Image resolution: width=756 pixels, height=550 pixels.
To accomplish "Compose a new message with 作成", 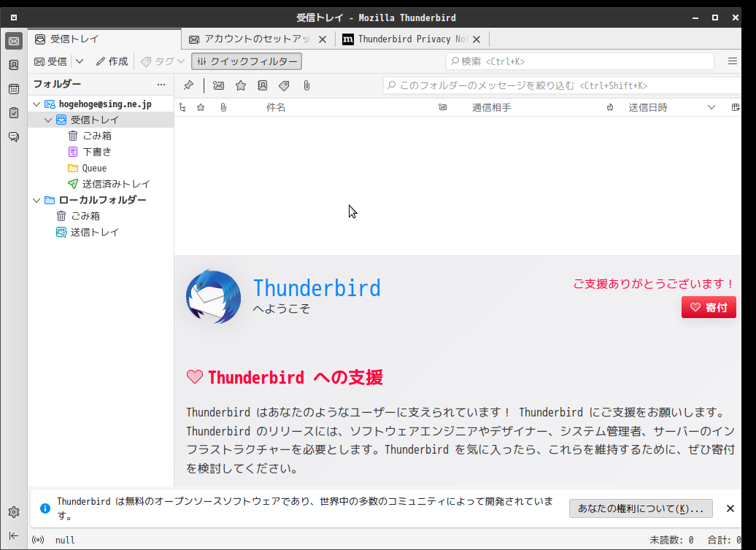I will pos(112,61).
